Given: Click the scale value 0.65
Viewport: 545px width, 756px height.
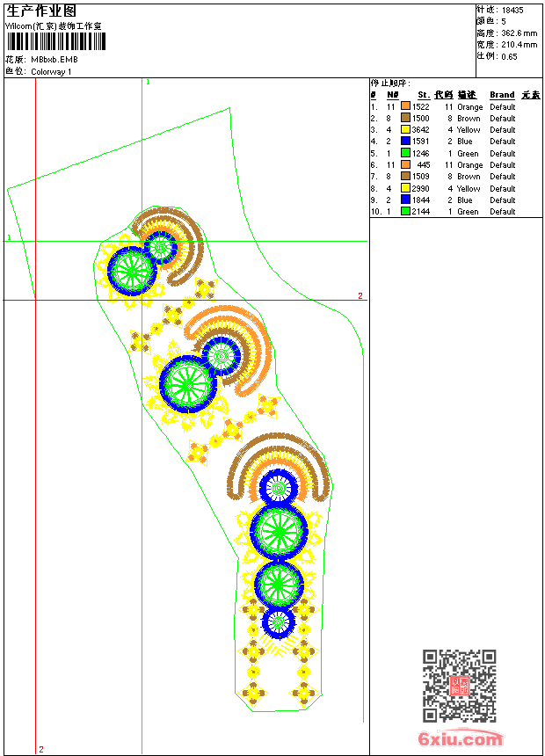Looking at the screenshot, I should tap(509, 57).
